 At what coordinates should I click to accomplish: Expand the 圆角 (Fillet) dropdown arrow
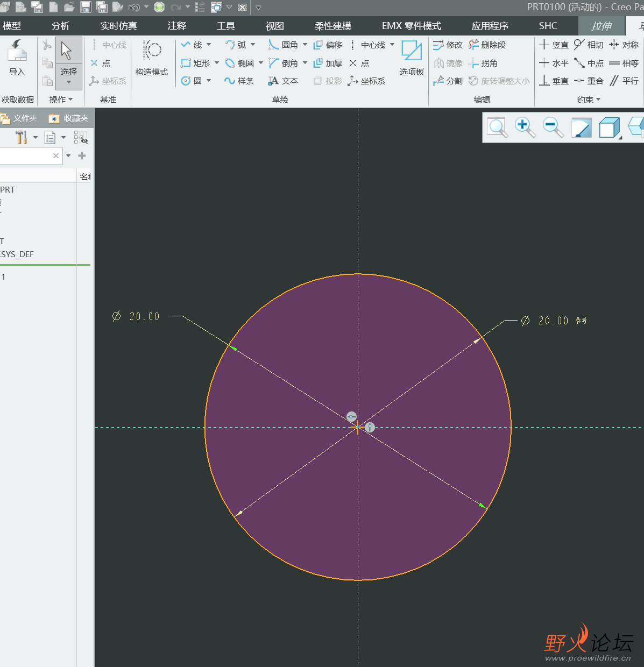click(x=305, y=45)
